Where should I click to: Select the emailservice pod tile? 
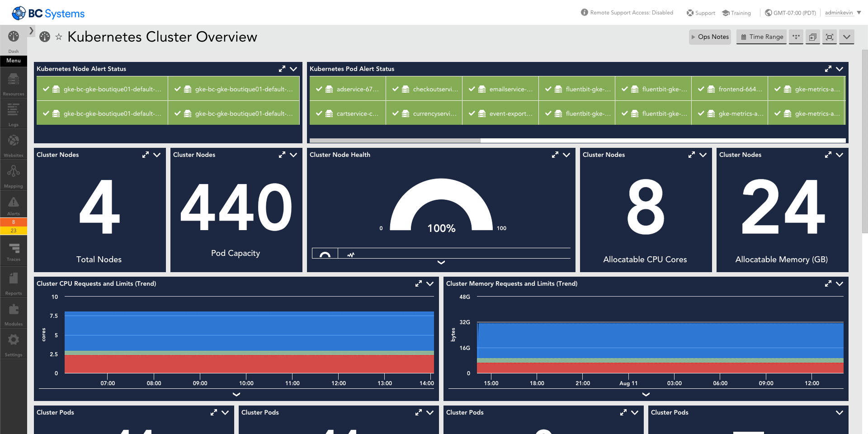pos(500,89)
